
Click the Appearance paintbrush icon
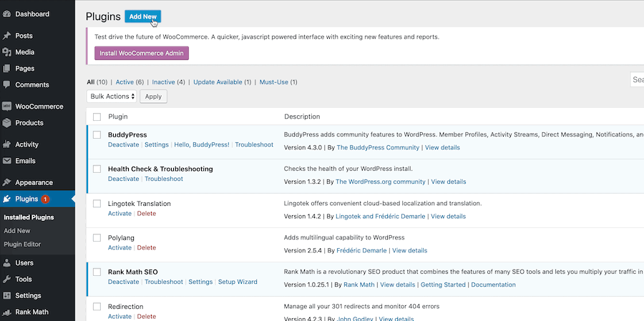(x=7, y=182)
